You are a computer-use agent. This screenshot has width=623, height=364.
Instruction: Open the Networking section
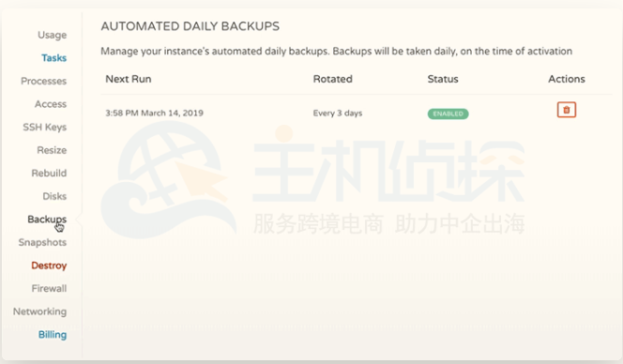(39, 311)
